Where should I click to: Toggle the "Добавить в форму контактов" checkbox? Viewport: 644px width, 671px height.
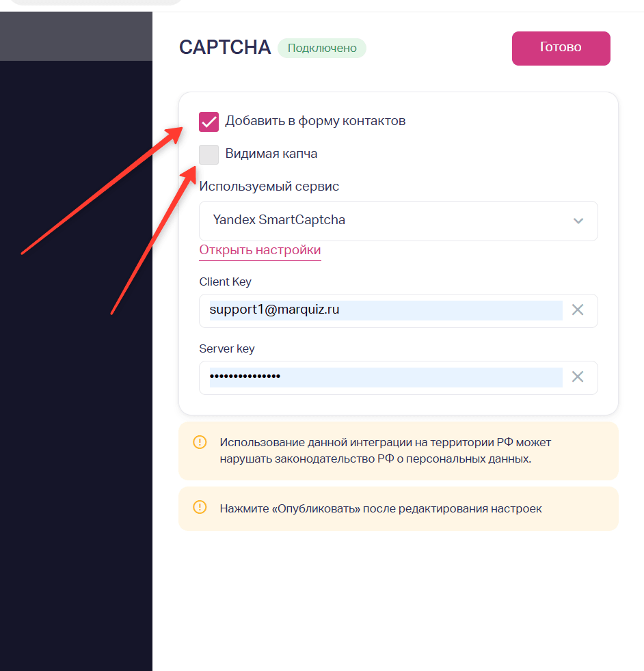click(209, 122)
